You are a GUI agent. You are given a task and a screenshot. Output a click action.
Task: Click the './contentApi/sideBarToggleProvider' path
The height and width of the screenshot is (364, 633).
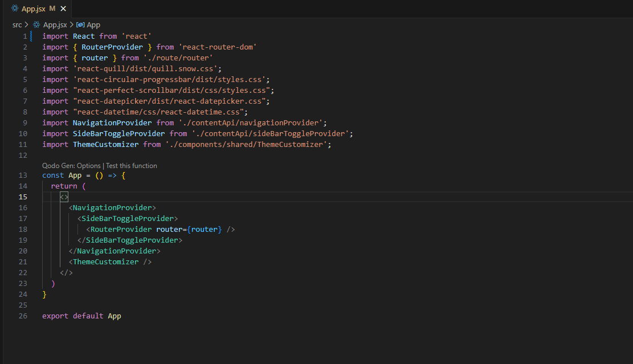270,134
